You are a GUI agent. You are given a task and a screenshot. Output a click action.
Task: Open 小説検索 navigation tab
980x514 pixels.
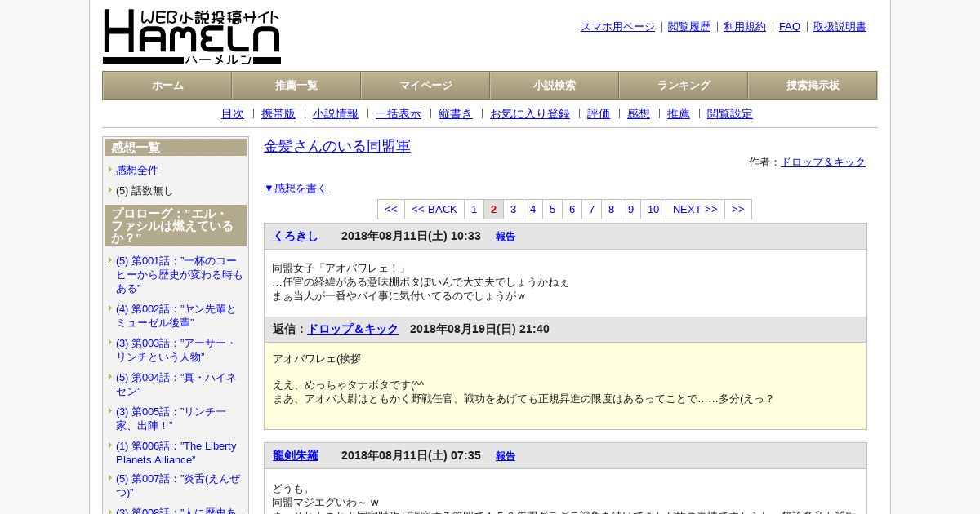[x=555, y=85]
